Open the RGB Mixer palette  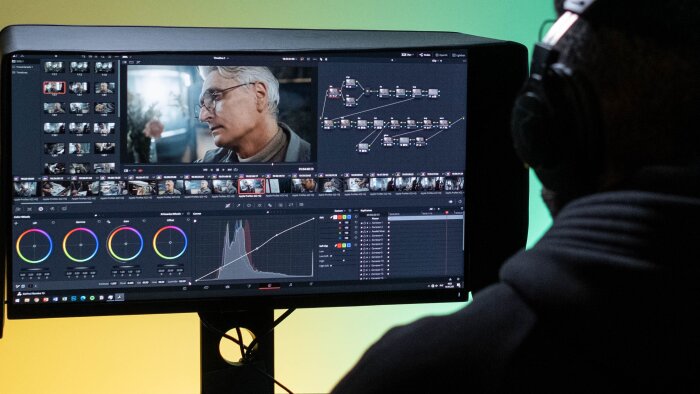tap(52, 209)
